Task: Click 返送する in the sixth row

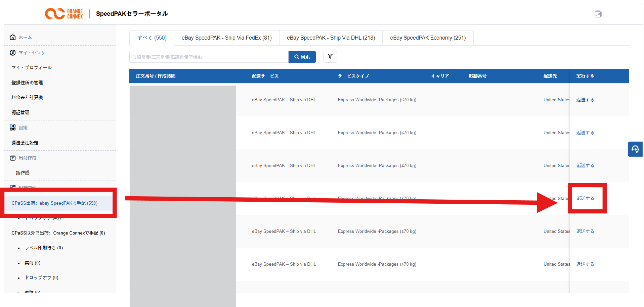Action: (x=585, y=264)
